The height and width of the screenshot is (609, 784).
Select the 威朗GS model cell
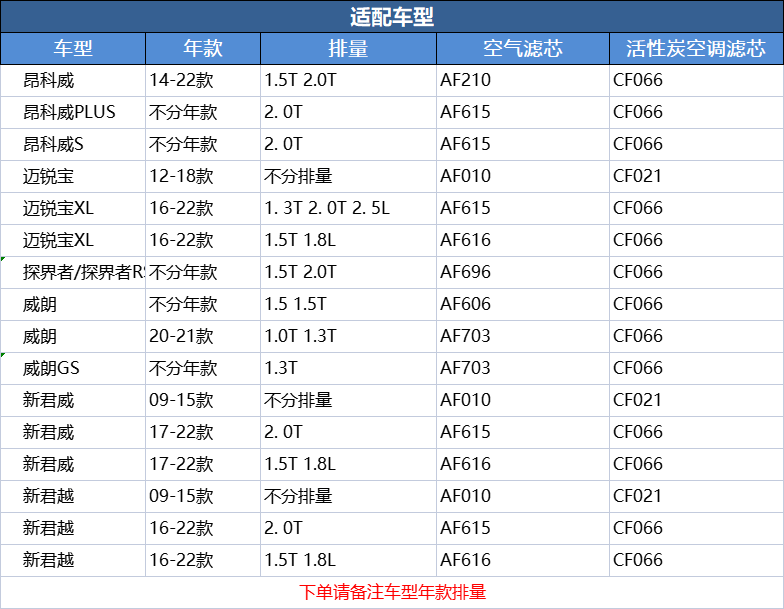(73, 368)
